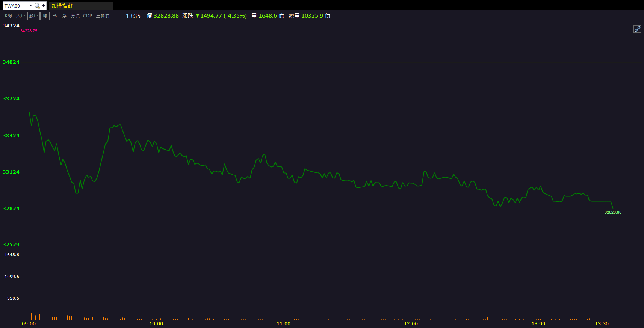Switch the chart to % percentage scale
This screenshot has width=644, height=328.
(x=54, y=16)
